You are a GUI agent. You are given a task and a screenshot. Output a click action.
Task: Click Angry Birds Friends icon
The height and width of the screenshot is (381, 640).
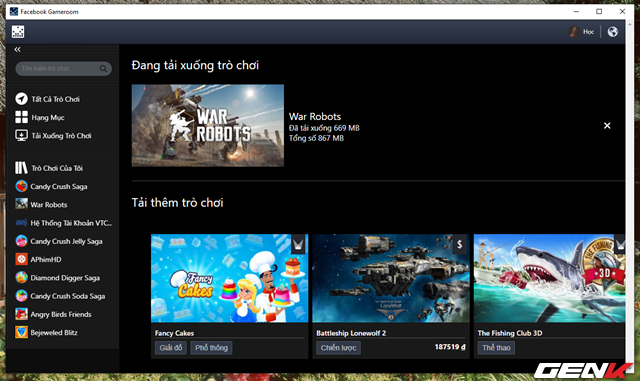point(21,314)
